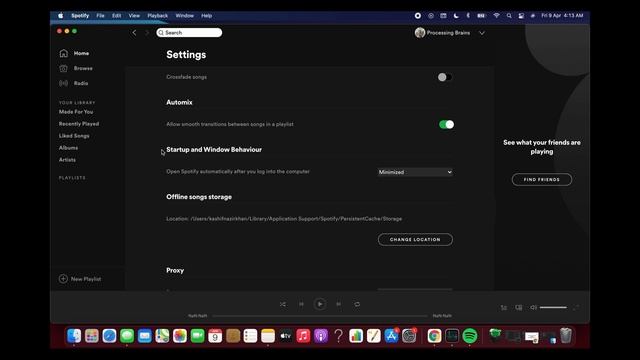Screen dimensions: 640x360
Task: Click the Bluetooth icon in menu bar
Action: [x=468, y=16]
